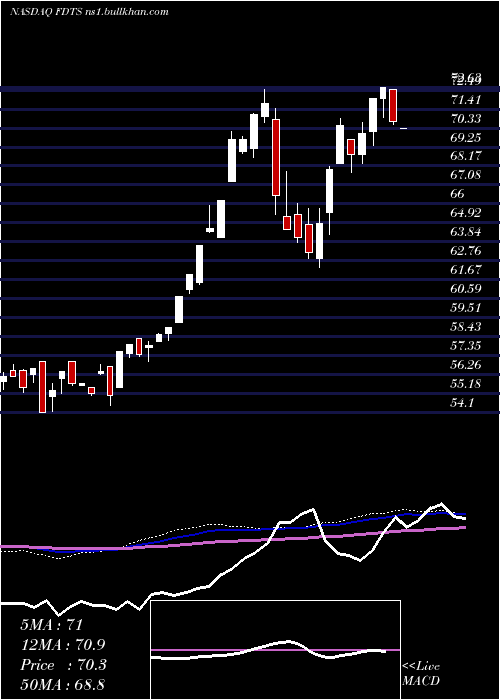Screen dimensions: 500x700
Task: Select the 70.33 price axis label
Action: coord(466,118)
